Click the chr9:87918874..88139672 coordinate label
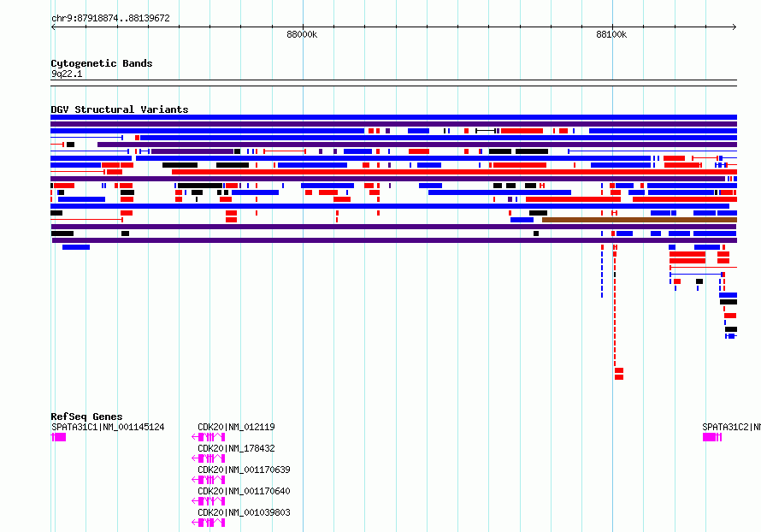This screenshot has height=532, width=761. click(x=110, y=19)
